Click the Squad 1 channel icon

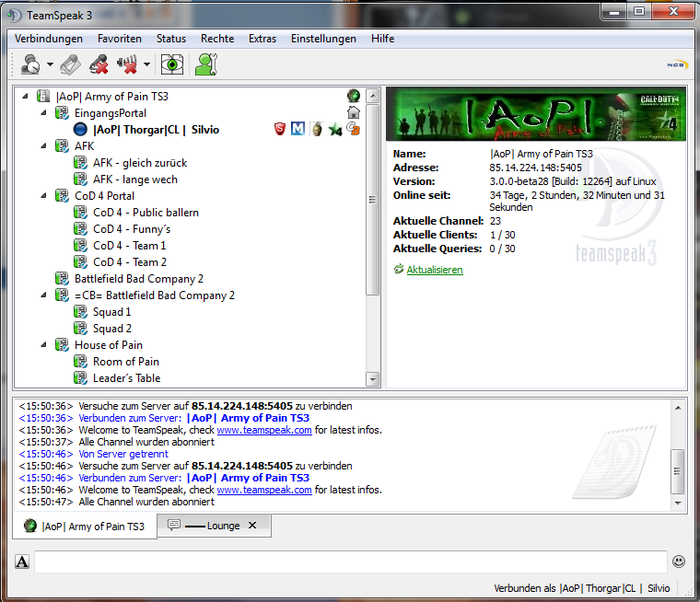pyautogui.click(x=80, y=311)
